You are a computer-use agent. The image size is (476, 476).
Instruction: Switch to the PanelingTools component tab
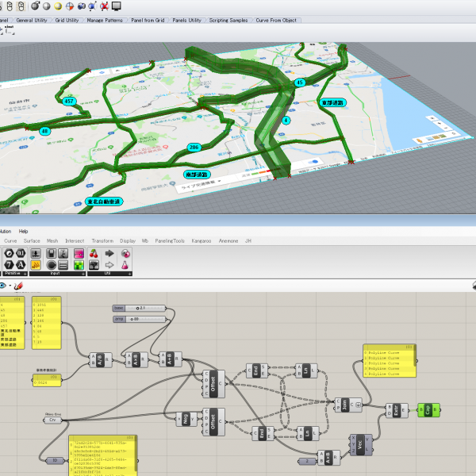point(170,240)
